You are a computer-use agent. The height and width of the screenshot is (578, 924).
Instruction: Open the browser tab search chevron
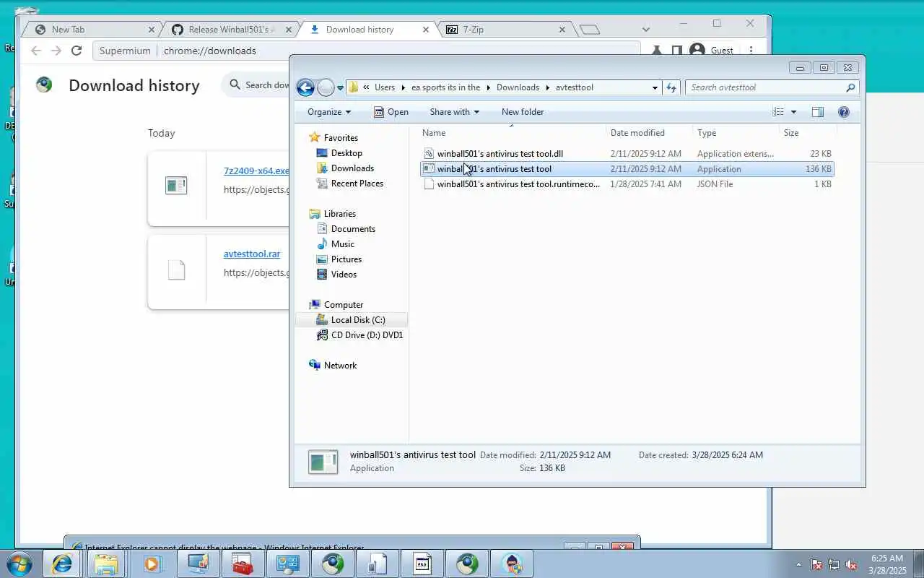point(646,30)
